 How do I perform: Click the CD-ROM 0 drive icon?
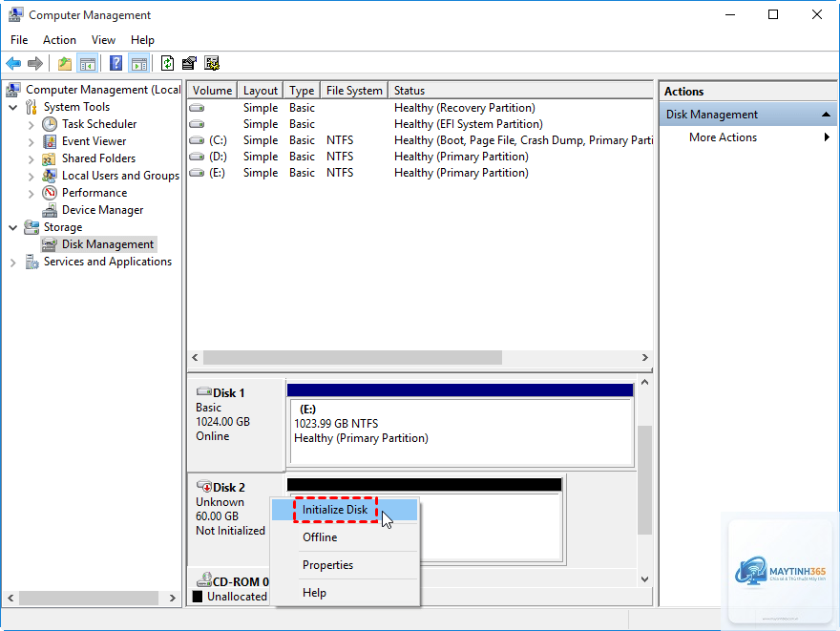coord(204,580)
